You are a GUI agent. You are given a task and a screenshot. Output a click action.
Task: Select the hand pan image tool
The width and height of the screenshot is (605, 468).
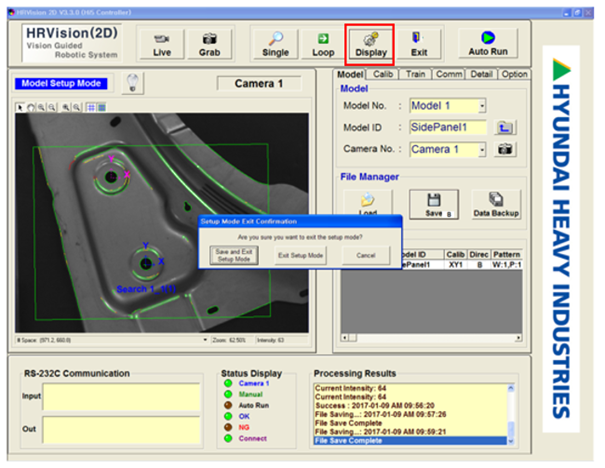pyautogui.click(x=30, y=107)
